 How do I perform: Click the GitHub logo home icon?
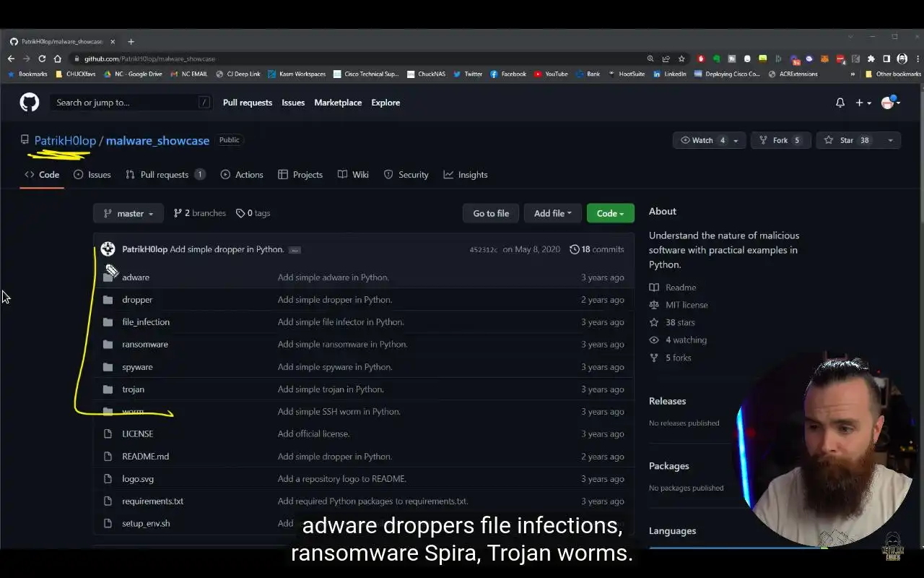[29, 102]
